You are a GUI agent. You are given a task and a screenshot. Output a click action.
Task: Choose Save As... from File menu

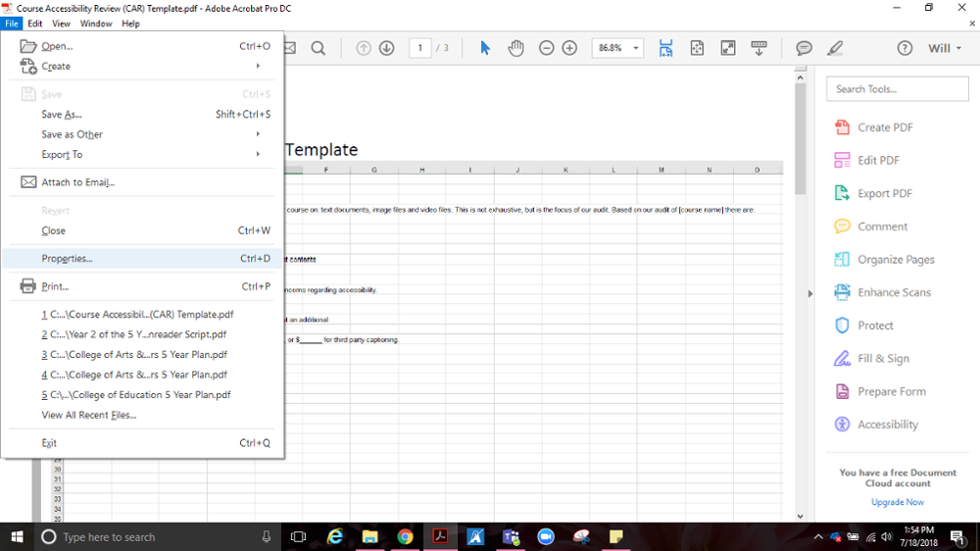tap(142, 115)
